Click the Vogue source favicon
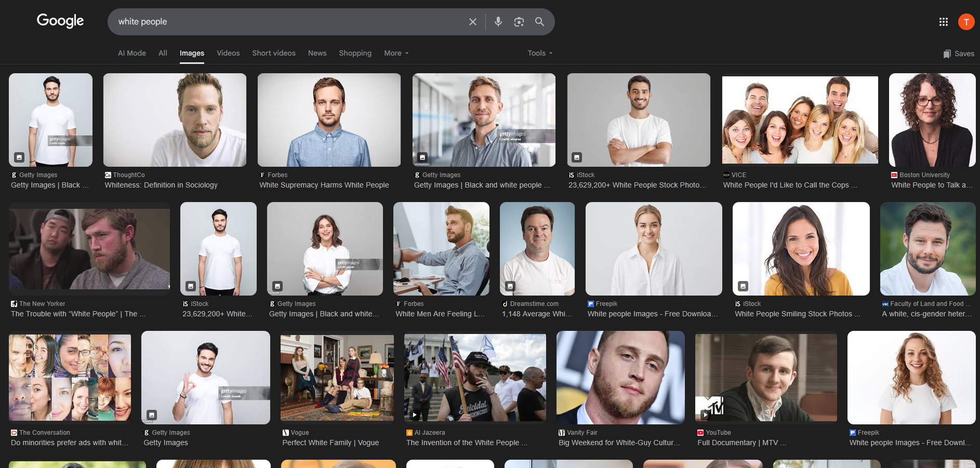 click(286, 433)
